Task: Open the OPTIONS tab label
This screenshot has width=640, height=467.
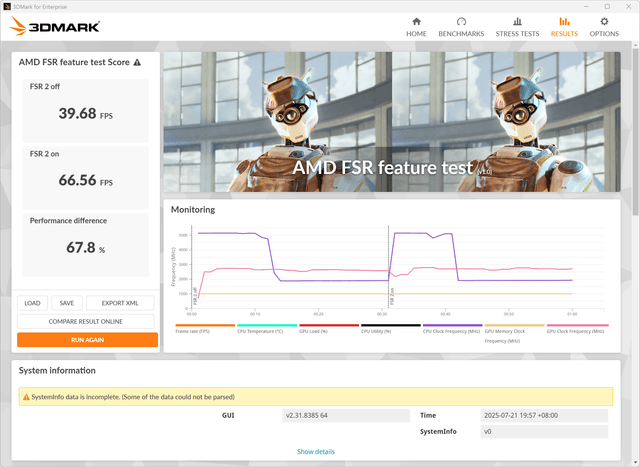Action: coord(604,34)
